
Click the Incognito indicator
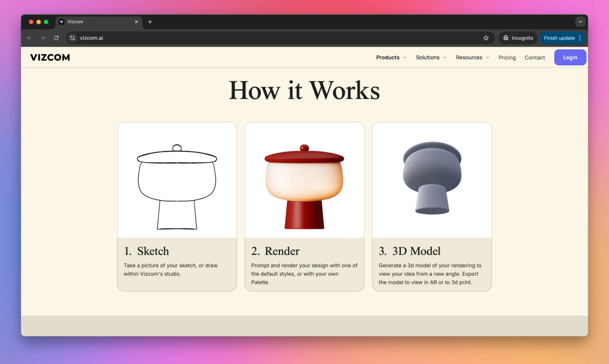pos(518,38)
